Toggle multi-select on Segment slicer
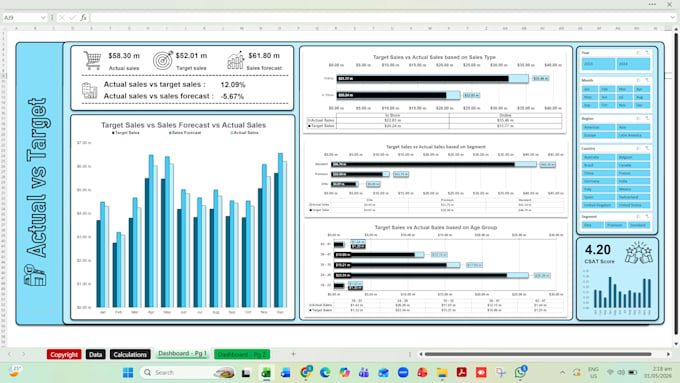Screen dimensions: 680x383 pyautogui.click(x=638, y=216)
